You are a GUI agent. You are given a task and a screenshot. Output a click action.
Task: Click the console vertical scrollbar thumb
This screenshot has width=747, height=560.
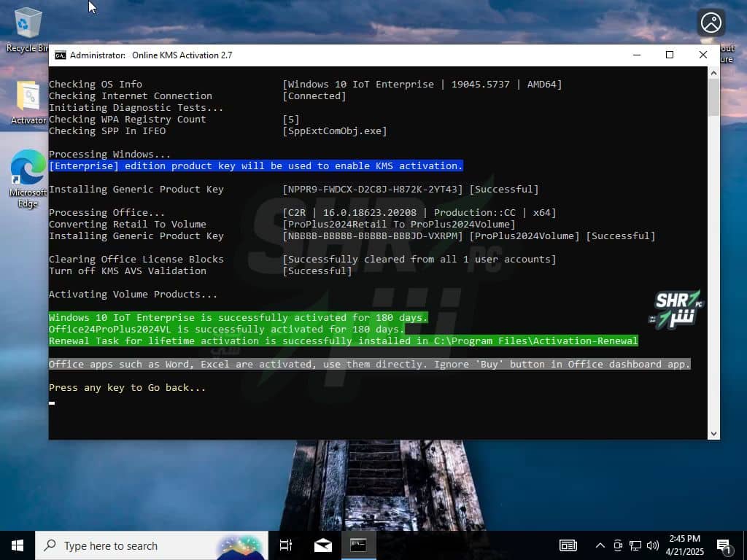[x=713, y=97]
